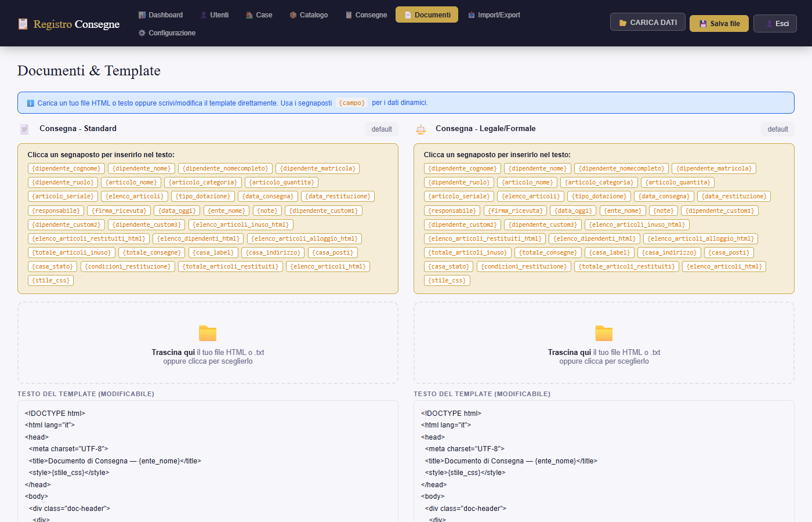
Task: Go to the Utenti section
Action: 215,15
